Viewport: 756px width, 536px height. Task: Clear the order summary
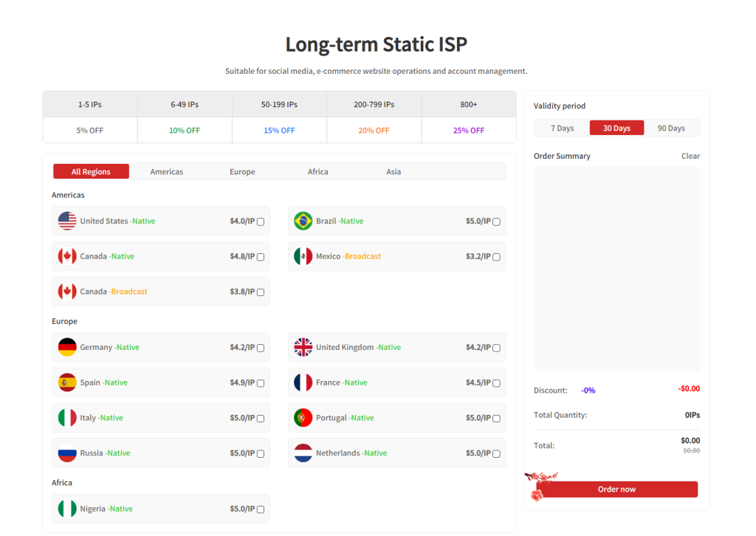click(690, 156)
